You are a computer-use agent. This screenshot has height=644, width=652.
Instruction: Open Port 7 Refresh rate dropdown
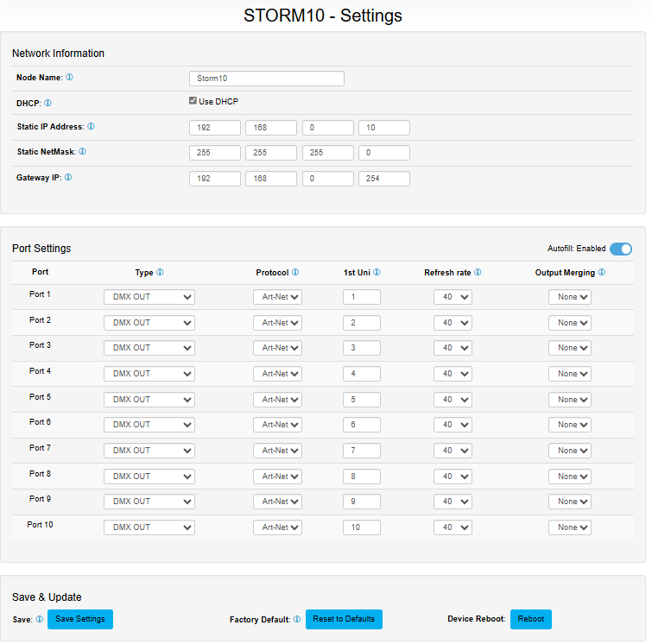[x=453, y=451]
